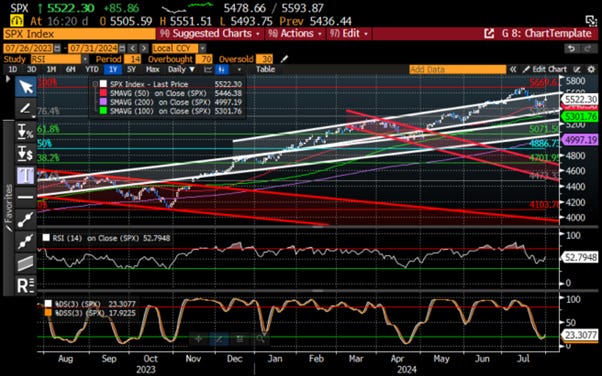
Task: Step date range backward
Action: [x=132, y=48]
